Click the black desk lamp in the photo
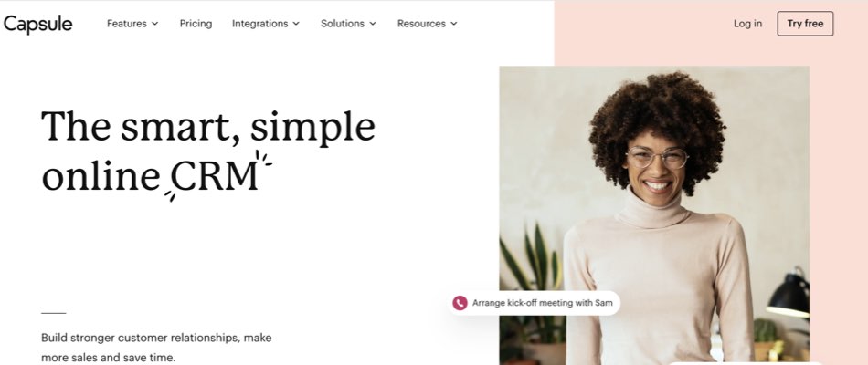The image size is (868, 365). tap(789, 293)
